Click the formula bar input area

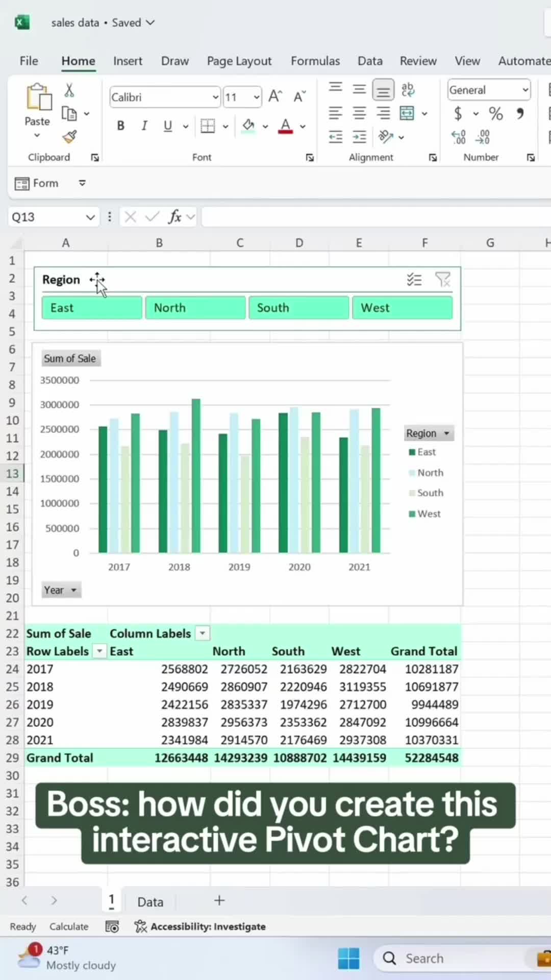(377, 217)
